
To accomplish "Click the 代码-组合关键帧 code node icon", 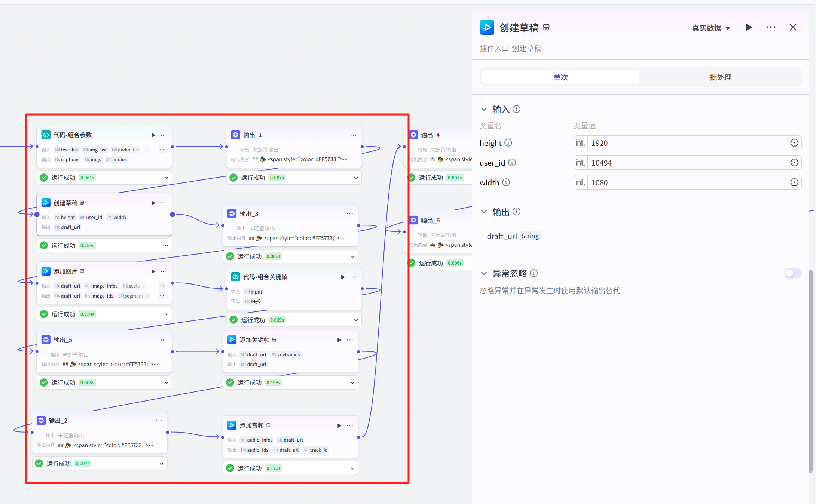I will [x=235, y=277].
